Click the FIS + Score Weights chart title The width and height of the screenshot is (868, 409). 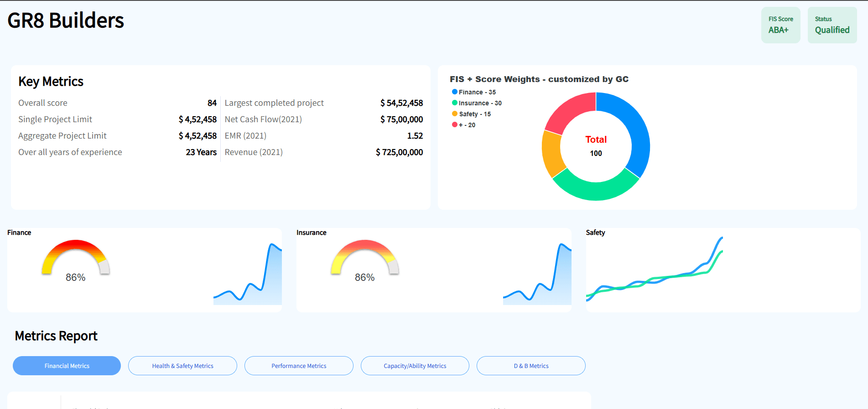click(539, 79)
